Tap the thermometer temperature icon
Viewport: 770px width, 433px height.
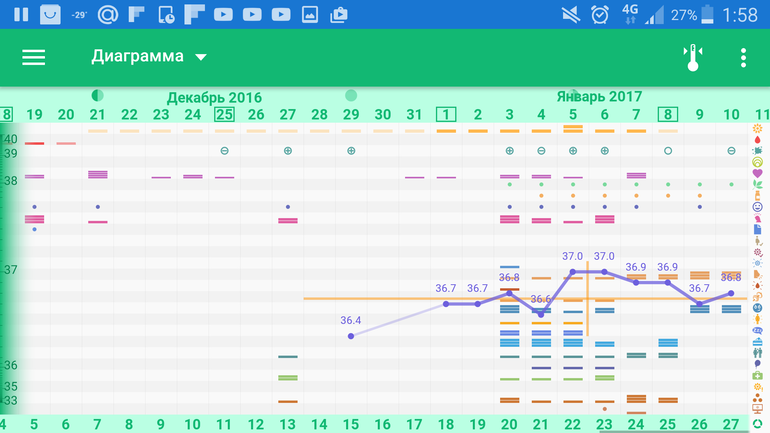(692, 57)
